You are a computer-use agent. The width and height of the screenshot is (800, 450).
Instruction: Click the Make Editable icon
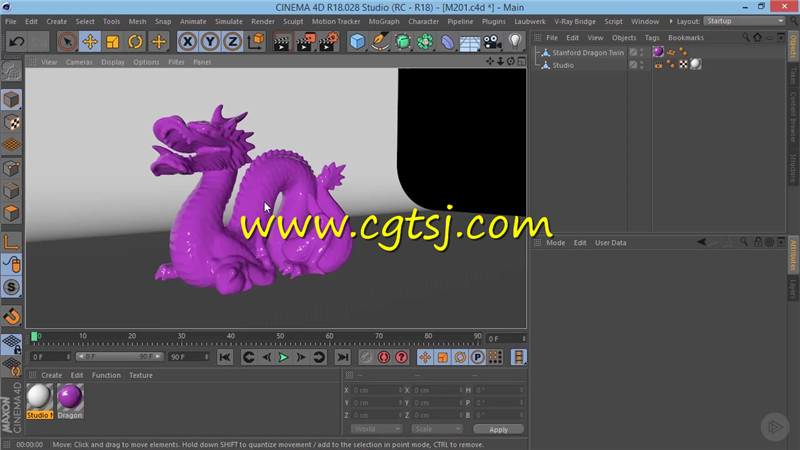[x=11, y=71]
